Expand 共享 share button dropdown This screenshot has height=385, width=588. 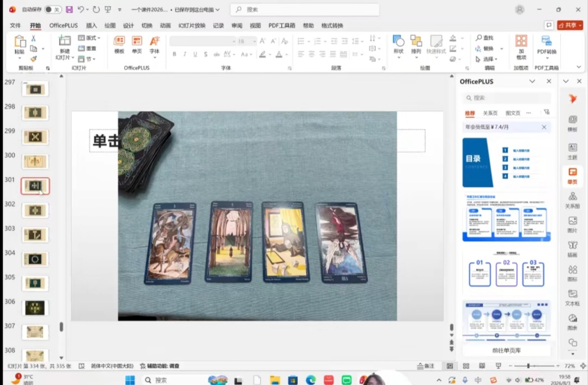[580, 25]
